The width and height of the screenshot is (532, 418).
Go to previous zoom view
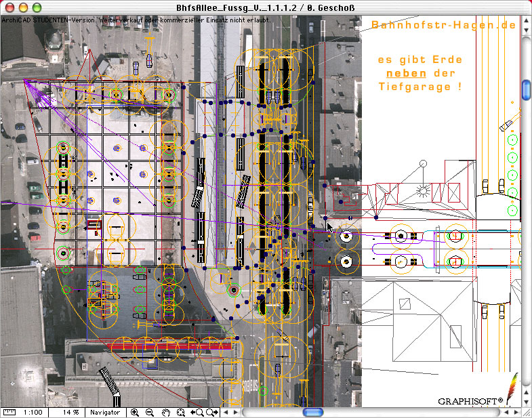[x=197, y=412]
